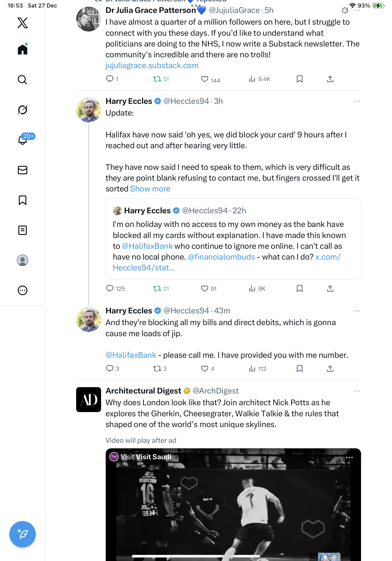392x561 pixels.
Task: Open more options for Harry Eccles' 43m post
Action: (x=357, y=311)
